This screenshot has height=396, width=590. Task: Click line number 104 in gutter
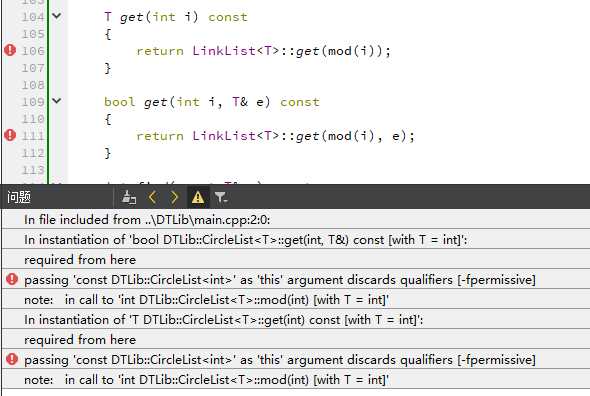[33, 17]
